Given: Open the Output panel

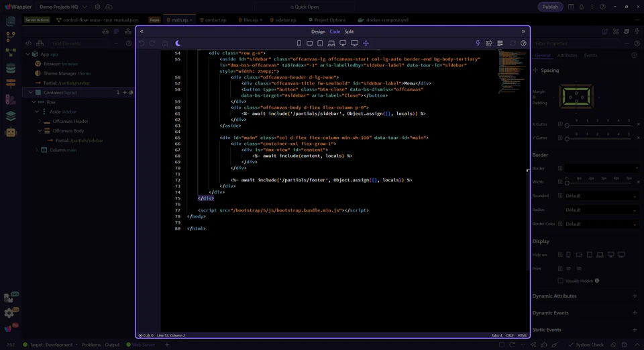Looking at the screenshot, I should pyautogui.click(x=112, y=345).
